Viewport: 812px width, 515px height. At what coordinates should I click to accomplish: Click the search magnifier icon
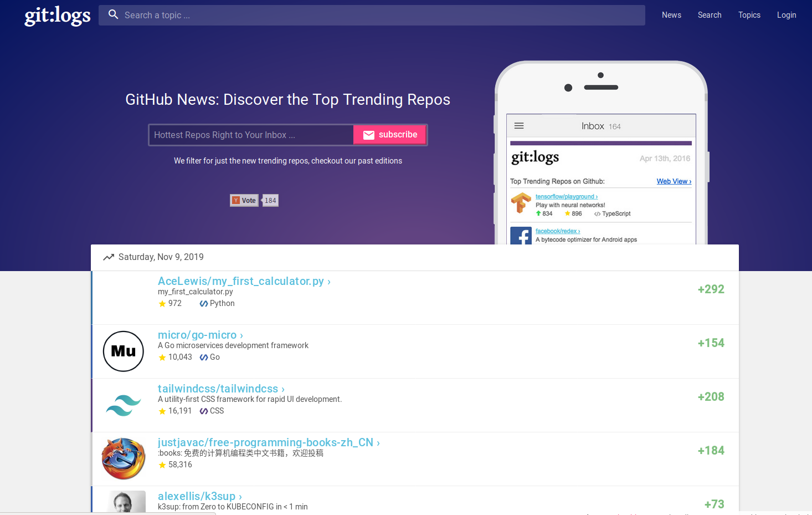pos(113,14)
